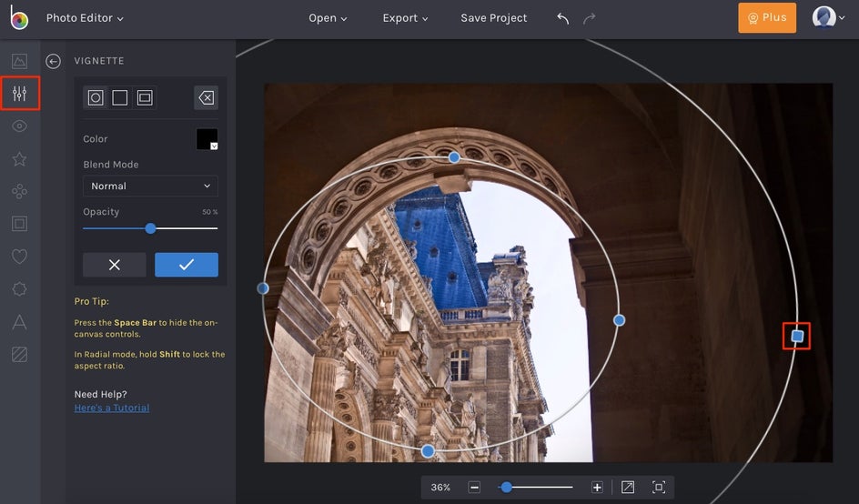Open the Edit sliders tool in sidebar
The image size is (859, 504).
click(20, 94)
